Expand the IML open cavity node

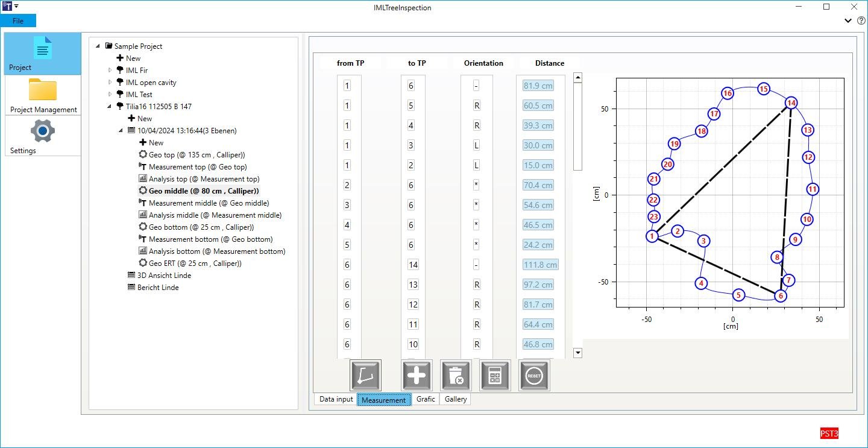(x=110, y=83)
